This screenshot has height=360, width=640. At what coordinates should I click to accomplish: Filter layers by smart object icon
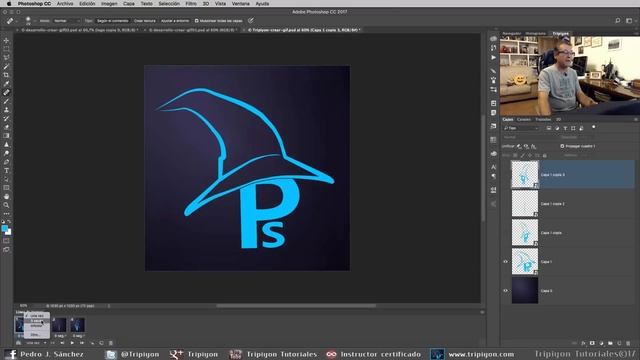[x=581, y=128]
